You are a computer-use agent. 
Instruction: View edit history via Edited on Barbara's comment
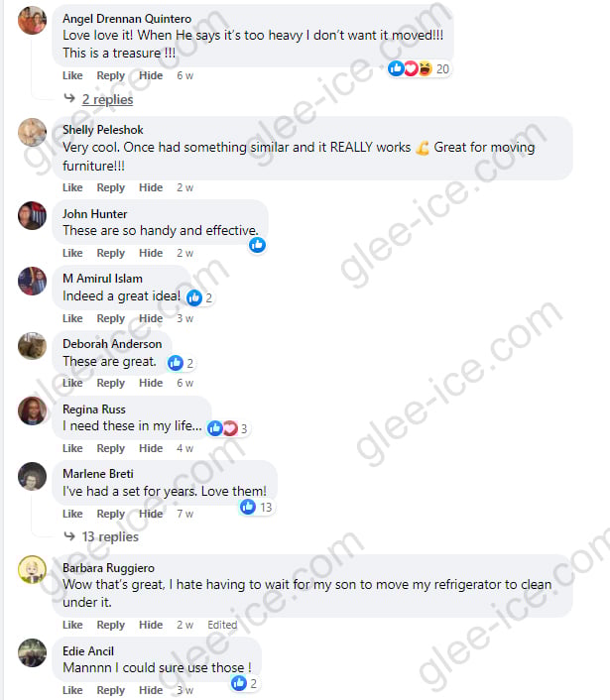222,625
